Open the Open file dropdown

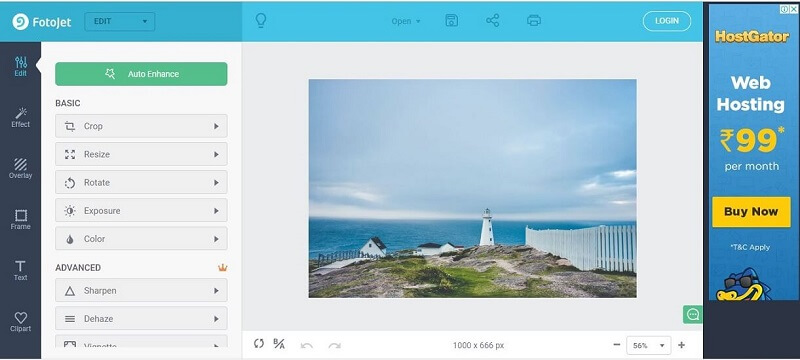pos(406,21)
